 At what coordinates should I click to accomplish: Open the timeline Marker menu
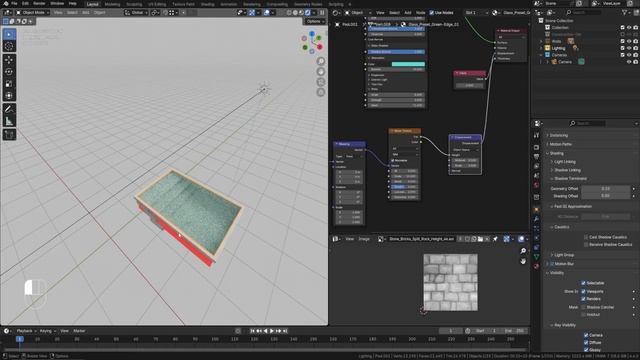(x=79, y=331)
